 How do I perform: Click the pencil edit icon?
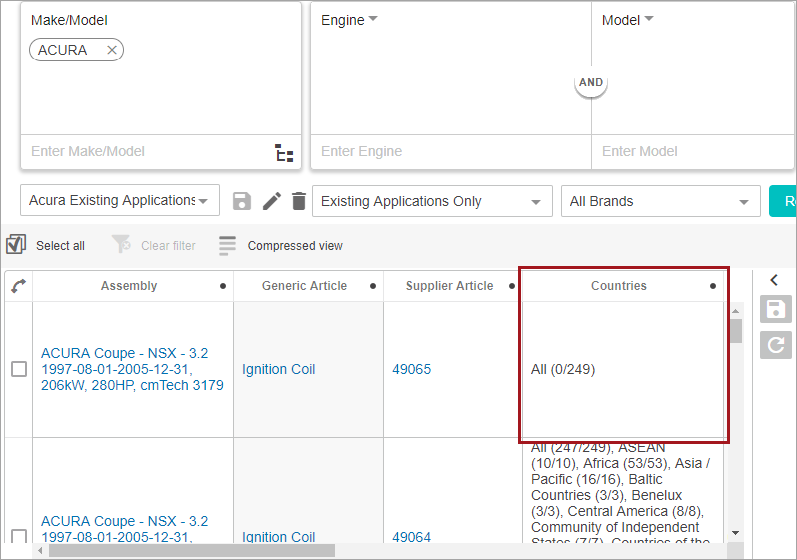[271, 201]
